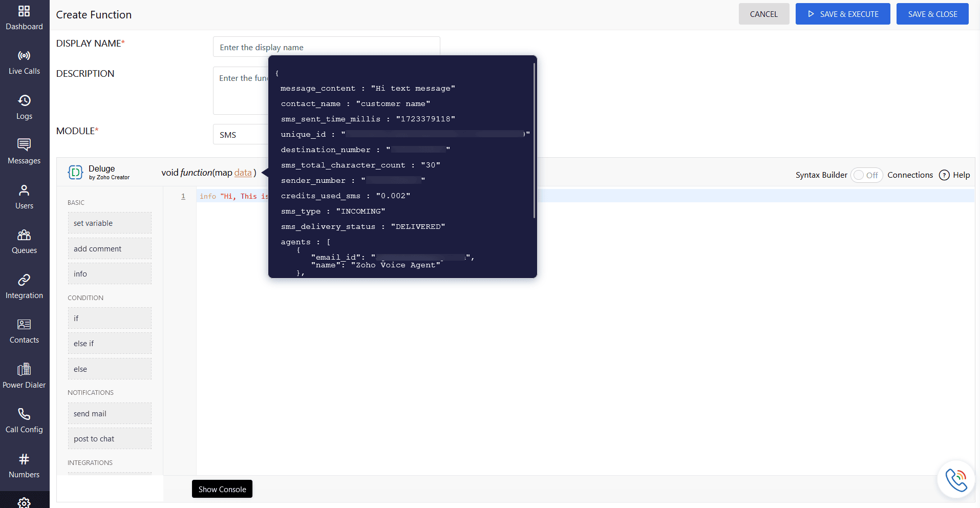
Task: Select the 'post to chat' block
Action: [110, 438]
